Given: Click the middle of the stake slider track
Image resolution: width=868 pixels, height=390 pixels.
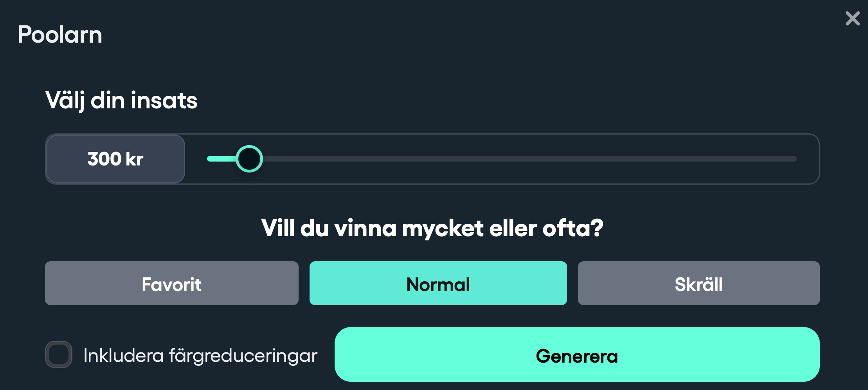Looking at the screenshot, I should pyautogui.click(x=502, y=159).
